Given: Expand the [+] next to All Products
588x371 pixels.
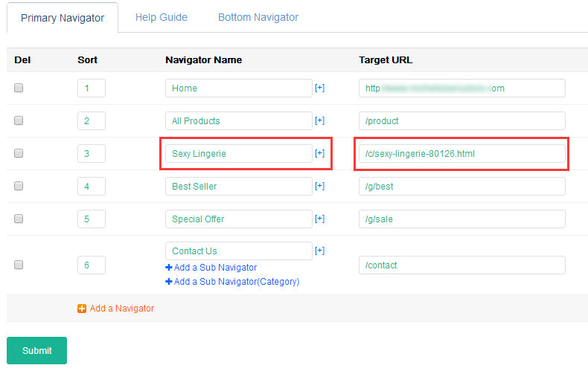Looking at the screenshot, I should click(319, 120).
